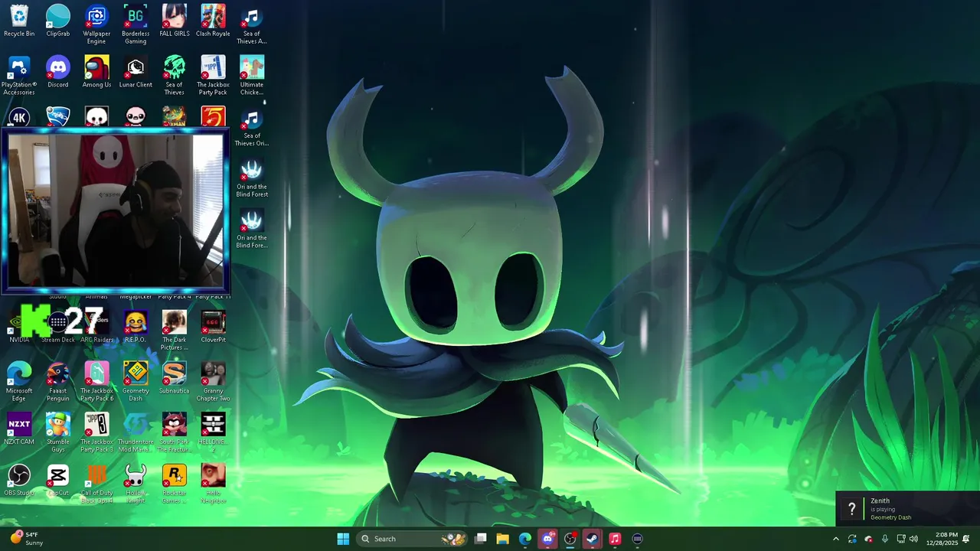980x551 pixels.
Task: Open File Explorer from the taskbar
Action: pyautogui.click(x=503, y=539)
